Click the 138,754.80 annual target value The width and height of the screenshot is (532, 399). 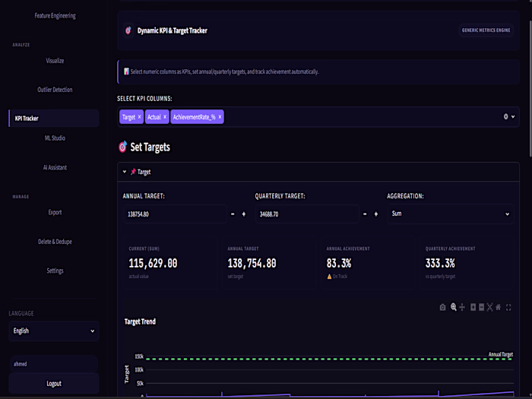[252, 263]
